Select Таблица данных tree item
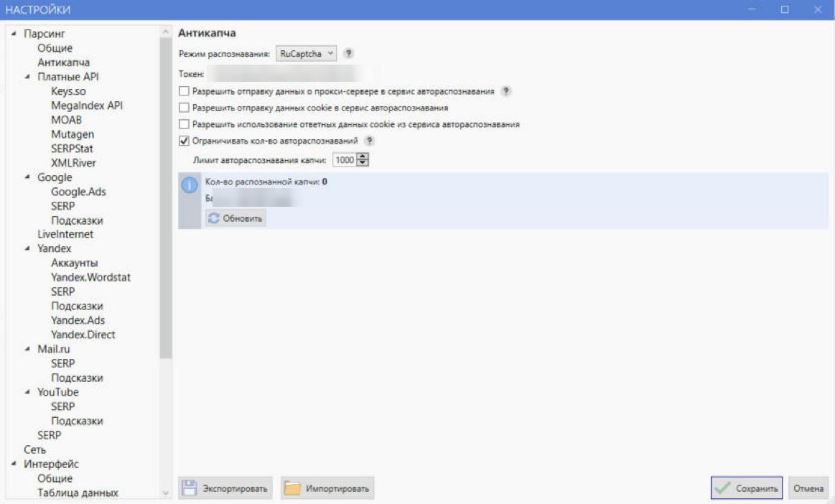Viewport: 835px width, 504px height. pyautogui.click(x=78, y=493)
